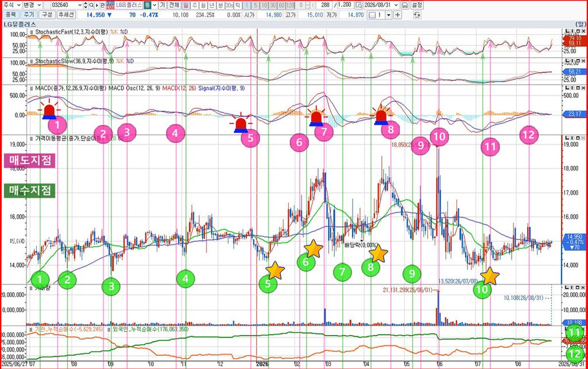Select the 월 monthly chart period

[x=203, y=5]
